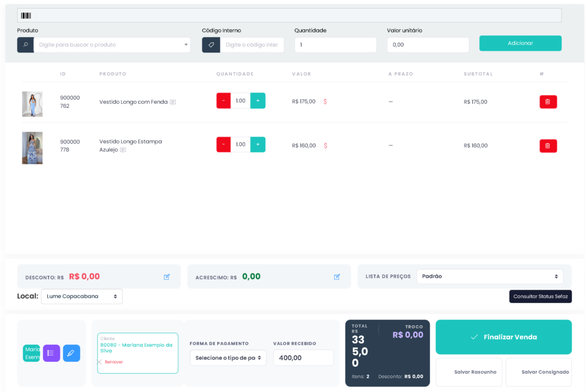The width and height of the screenshot is (585, 392).
Task: Click the internal code tag icon
Action: (211, 45)
